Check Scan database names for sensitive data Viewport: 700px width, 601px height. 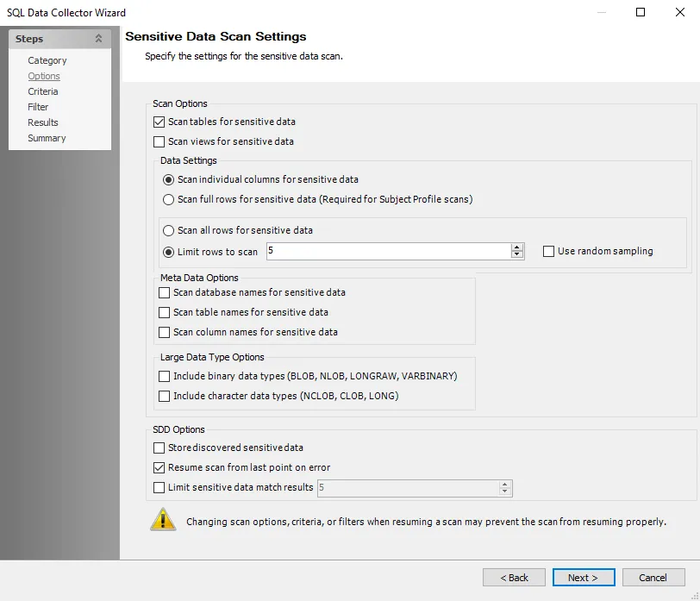click(x=165, y=292)
